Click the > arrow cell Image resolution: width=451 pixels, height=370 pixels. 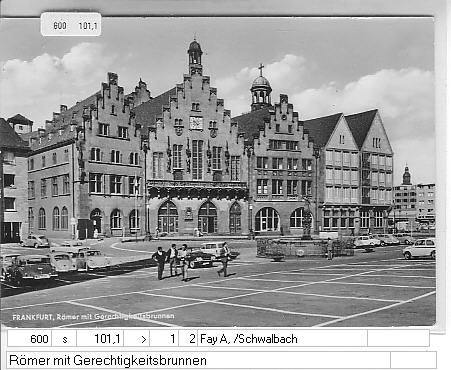click(137, 339)
